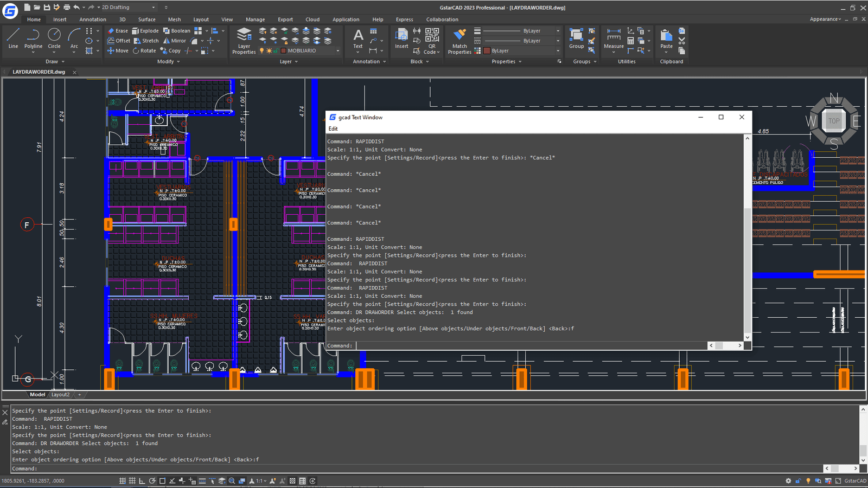
Task: Click the TOP face of view cube
Action: coord(834,121)
